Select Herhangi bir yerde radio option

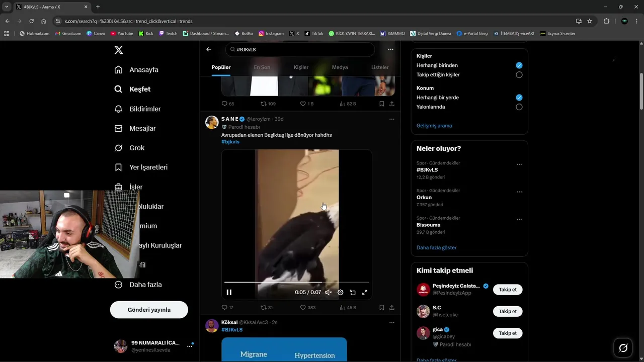coord(519,98)
